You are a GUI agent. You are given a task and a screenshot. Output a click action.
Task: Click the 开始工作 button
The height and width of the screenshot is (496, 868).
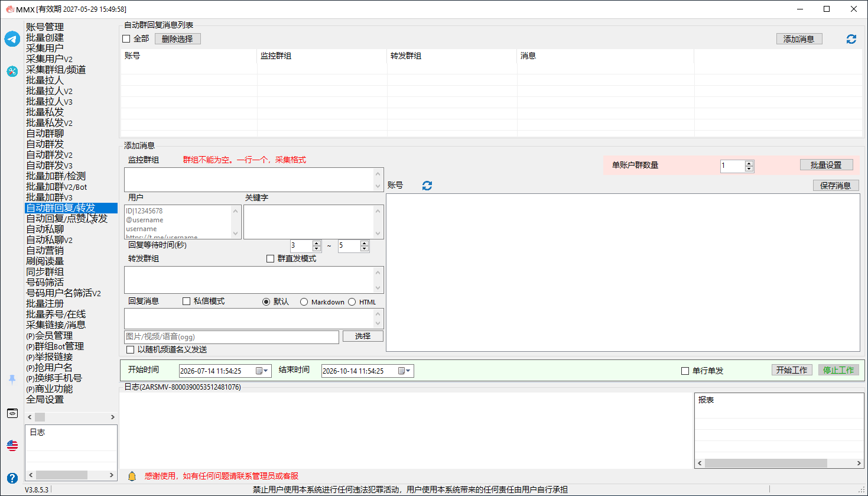pyautogui.click(x=792, y=370)
